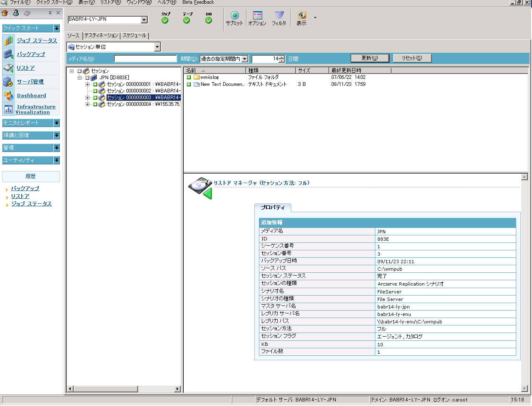
Task: Click the サーバ管理 server icon
Action: tap(8, 81)
